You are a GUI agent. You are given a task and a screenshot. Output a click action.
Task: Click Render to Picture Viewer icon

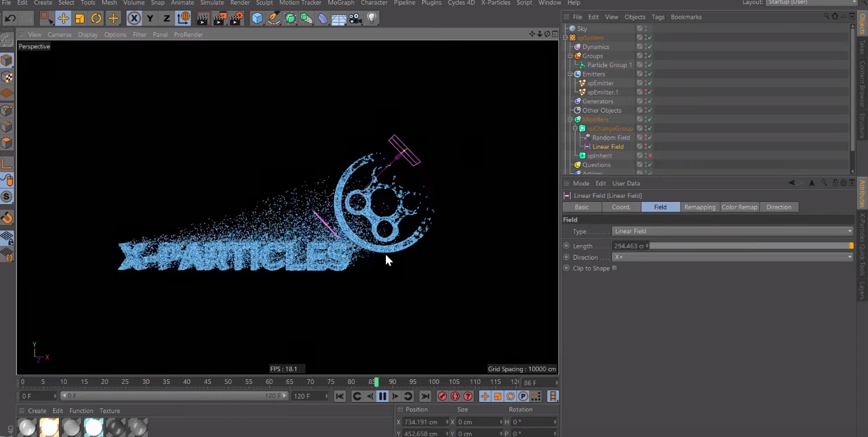point(220,19)
